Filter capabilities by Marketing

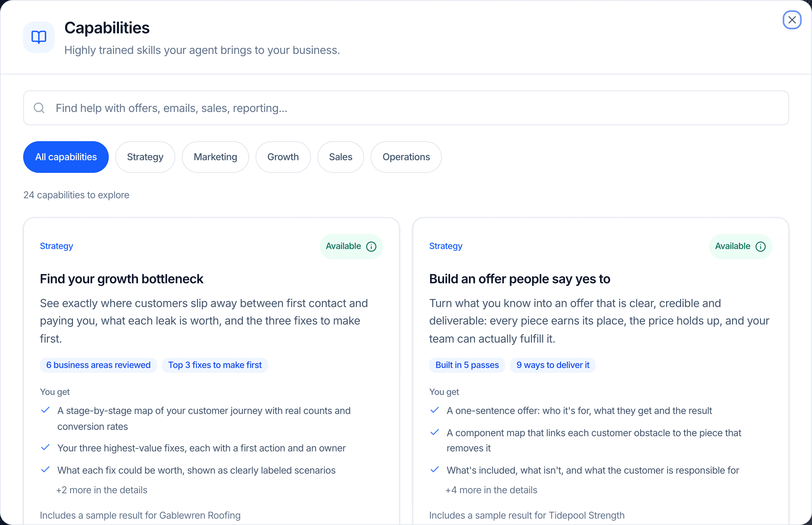(215, 157)
